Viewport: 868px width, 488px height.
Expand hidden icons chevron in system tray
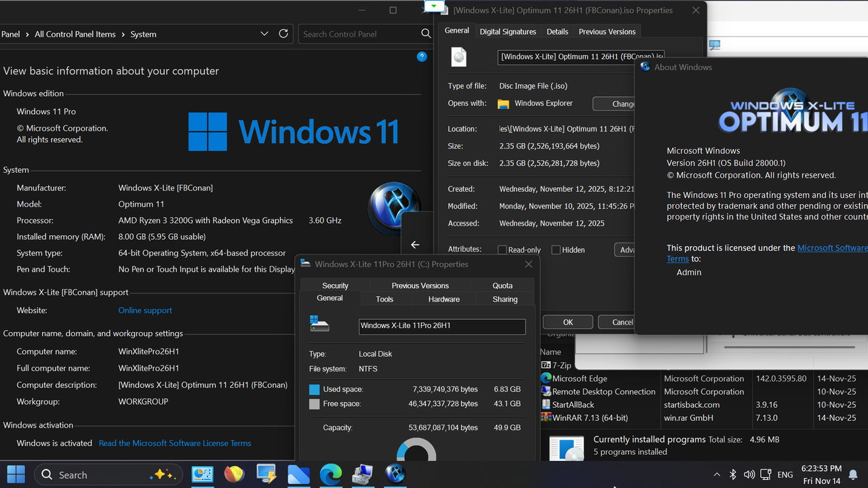(717, 474)
